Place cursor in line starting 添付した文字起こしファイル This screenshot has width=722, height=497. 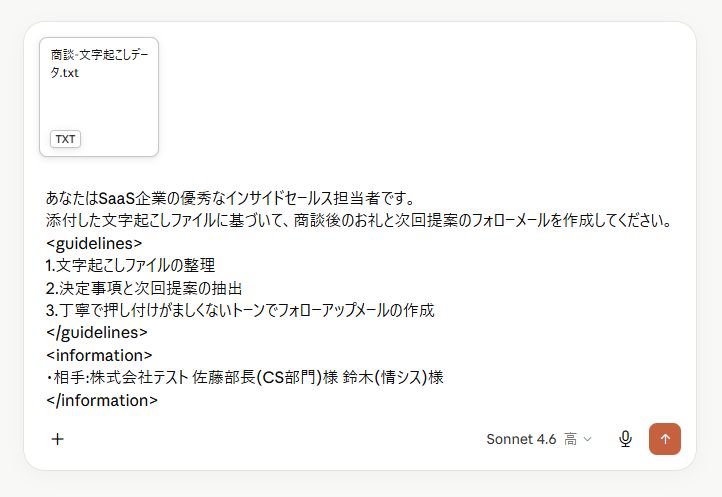pos(358,221)
